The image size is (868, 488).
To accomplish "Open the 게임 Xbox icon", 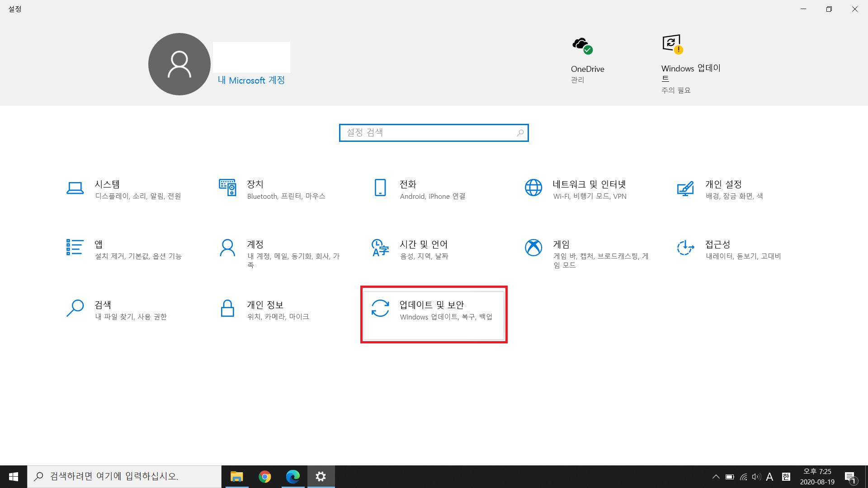I will click(533, 248).
